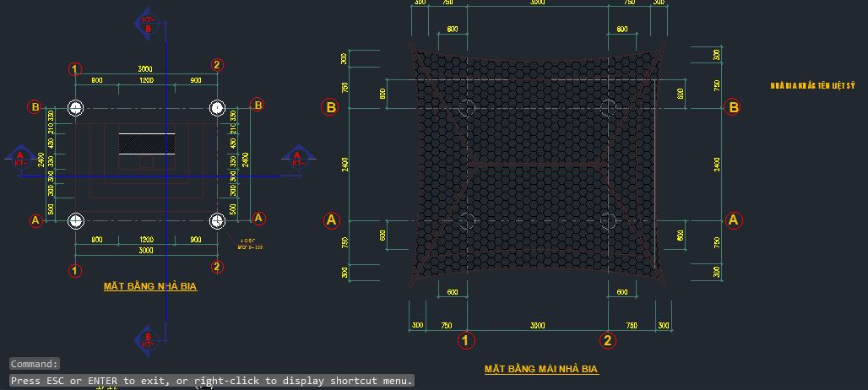The height and width of the screenshot is (390, 868).
Task: Select the 2400 dimension right of the floor plan
Action: tap(245, 160)
